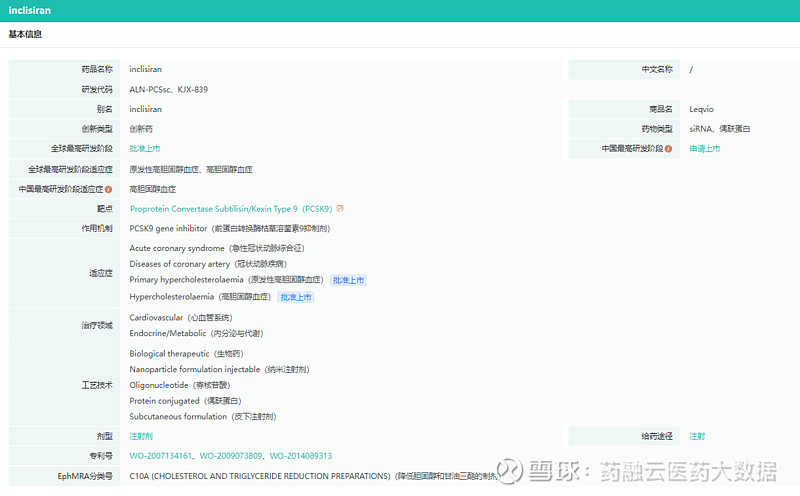Screen dimensions: 800x496
Task: Click the 批准上市 link in the 全球最高研发阶段 row
Action: 145,148
